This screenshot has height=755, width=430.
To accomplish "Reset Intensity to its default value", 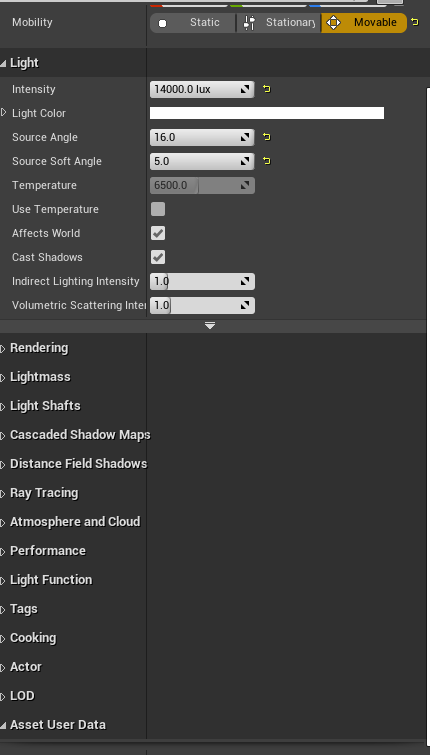I will pyautogui.click(x=267, y=89).
